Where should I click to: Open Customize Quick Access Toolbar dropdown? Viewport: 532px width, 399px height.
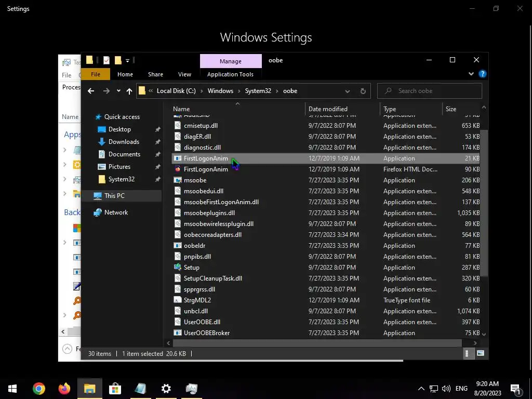(128, 61)
